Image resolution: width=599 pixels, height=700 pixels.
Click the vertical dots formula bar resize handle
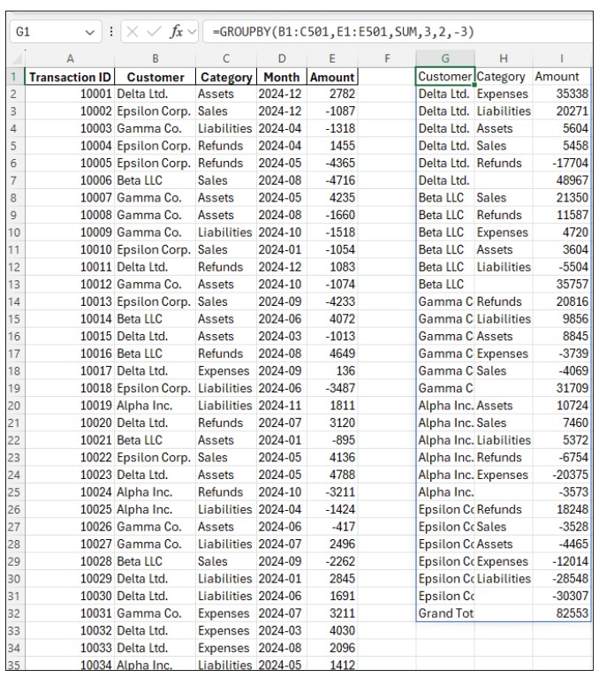pyautogui.click(x=110, y=32)
